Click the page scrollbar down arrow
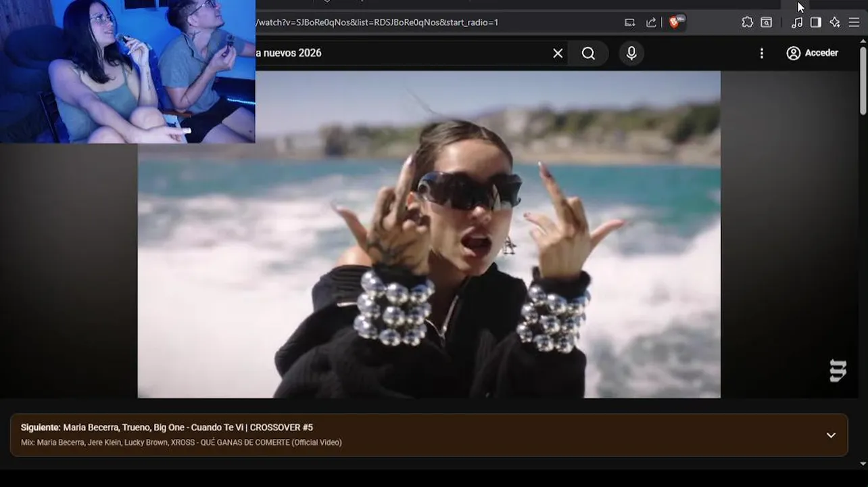 pyautogui.click(x=863, y=464)
